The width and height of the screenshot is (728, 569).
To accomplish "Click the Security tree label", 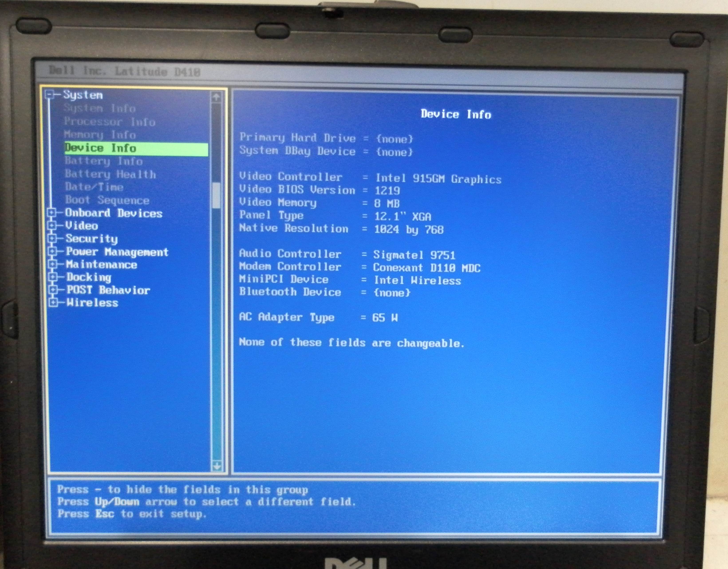I will coord(92,239).
